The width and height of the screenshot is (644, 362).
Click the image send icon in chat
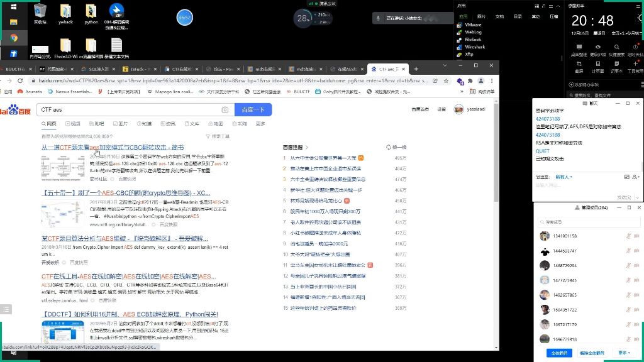[x=627, y=177]
